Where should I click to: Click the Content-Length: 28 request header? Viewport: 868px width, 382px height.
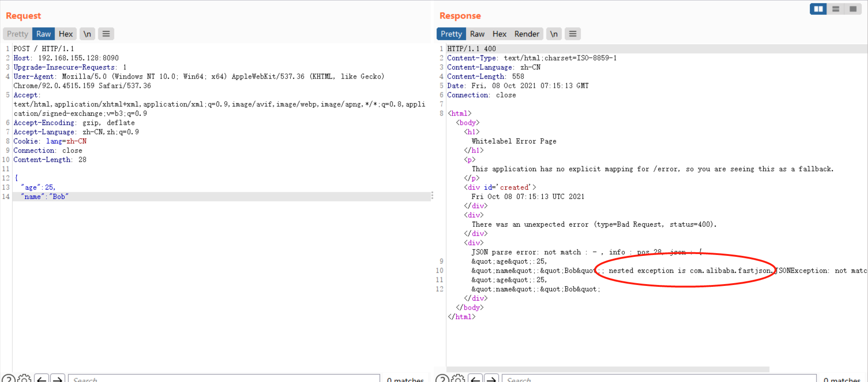[x=50, y=160]
